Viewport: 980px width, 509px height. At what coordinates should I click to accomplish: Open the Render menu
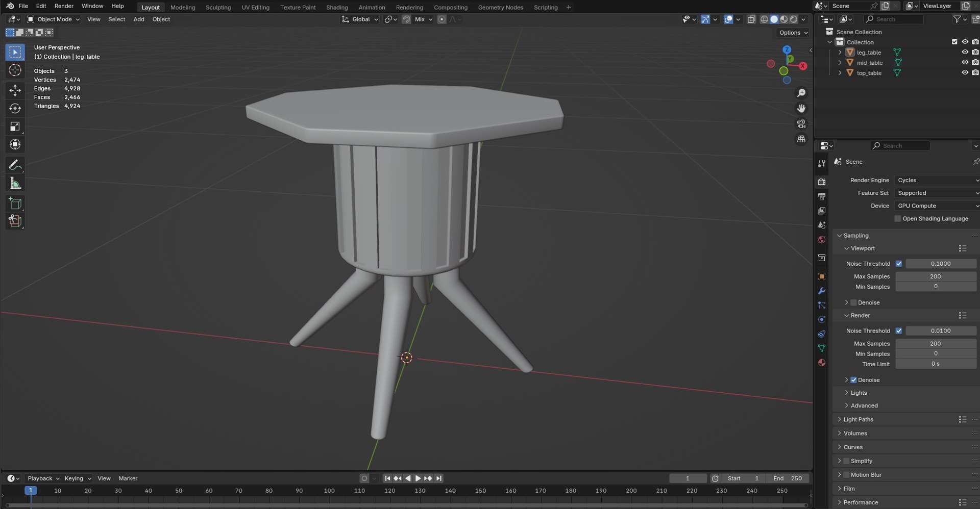click(64, 6)
